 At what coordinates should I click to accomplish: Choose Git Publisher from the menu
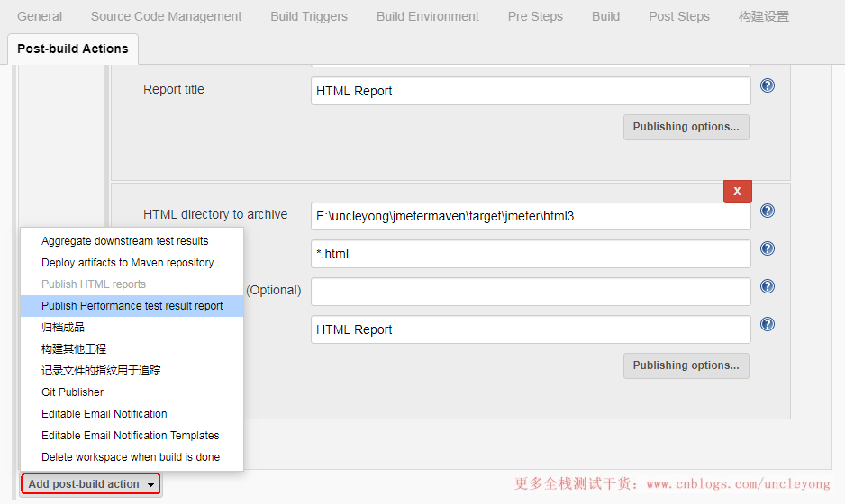[72, 392]
